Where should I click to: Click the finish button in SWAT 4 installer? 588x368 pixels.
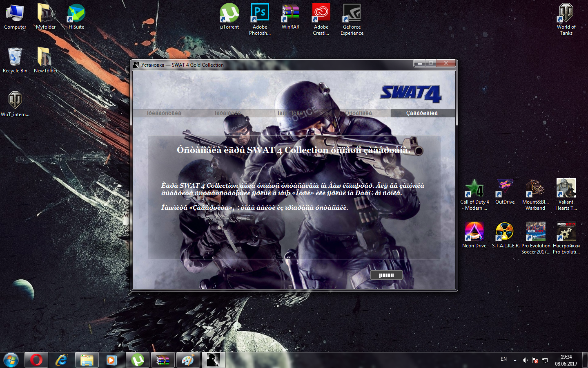click(386, 275)
